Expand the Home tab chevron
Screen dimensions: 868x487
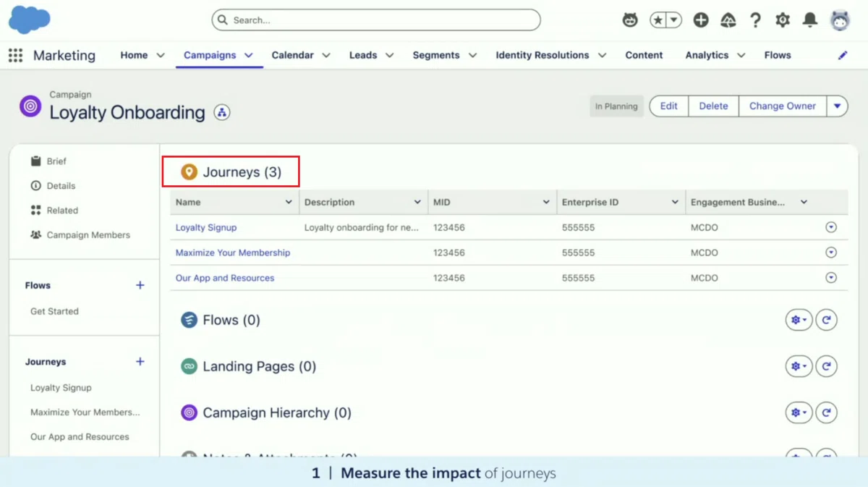[161, 55]
